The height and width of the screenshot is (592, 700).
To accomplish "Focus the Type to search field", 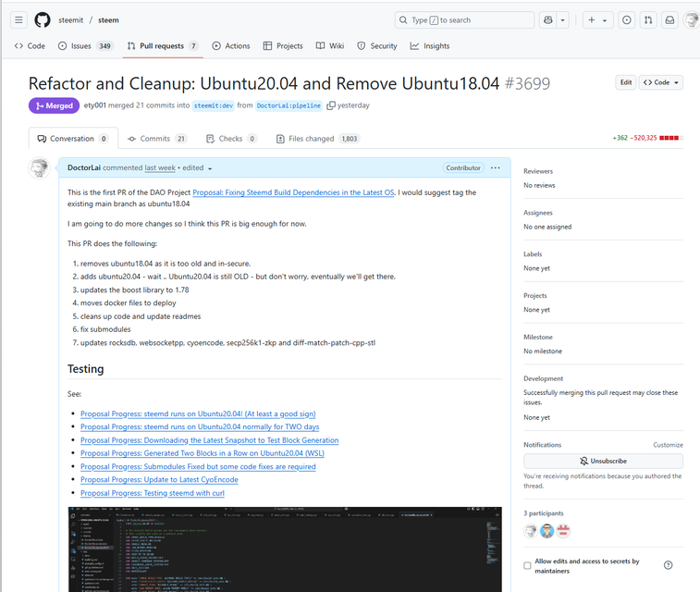I will pos(464,20).
